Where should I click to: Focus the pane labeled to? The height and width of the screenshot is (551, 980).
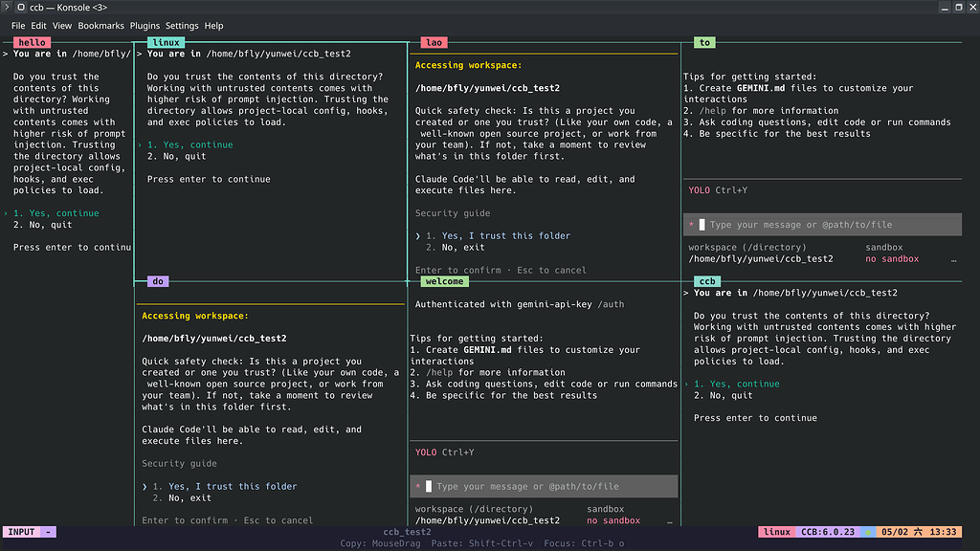(704, 42)
